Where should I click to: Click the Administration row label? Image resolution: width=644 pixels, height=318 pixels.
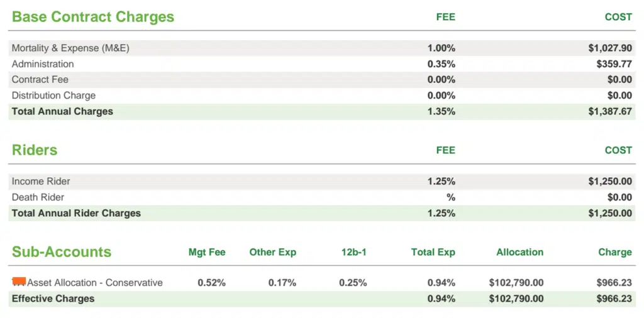click(x=43, y=64)
